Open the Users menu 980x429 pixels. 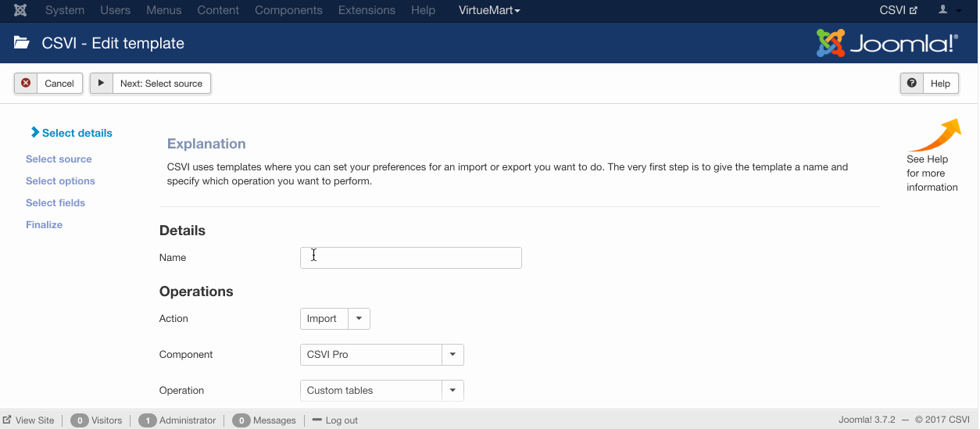116,10
